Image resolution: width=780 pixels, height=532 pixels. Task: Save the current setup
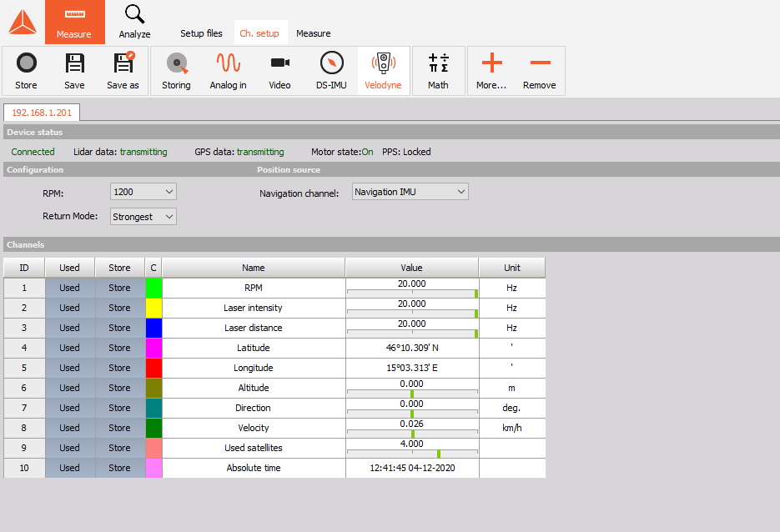point(74,71)
